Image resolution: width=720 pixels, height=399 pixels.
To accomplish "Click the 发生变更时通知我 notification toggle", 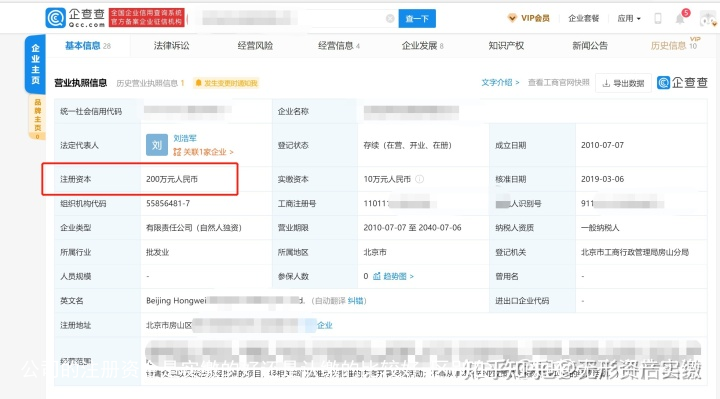I will [226, 83].
